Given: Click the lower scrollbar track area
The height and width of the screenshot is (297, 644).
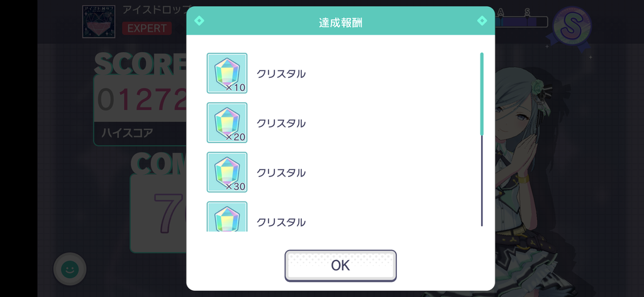Looking at the screenshot, I should pos(482,180).
